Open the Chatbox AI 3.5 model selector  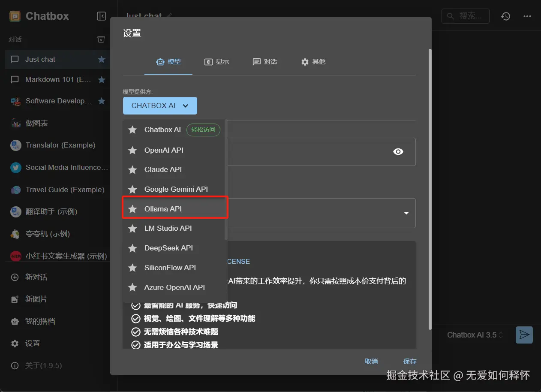475,335
